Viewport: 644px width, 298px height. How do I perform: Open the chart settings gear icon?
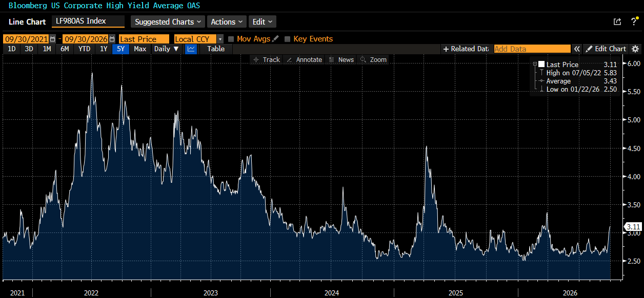(635, 49)
